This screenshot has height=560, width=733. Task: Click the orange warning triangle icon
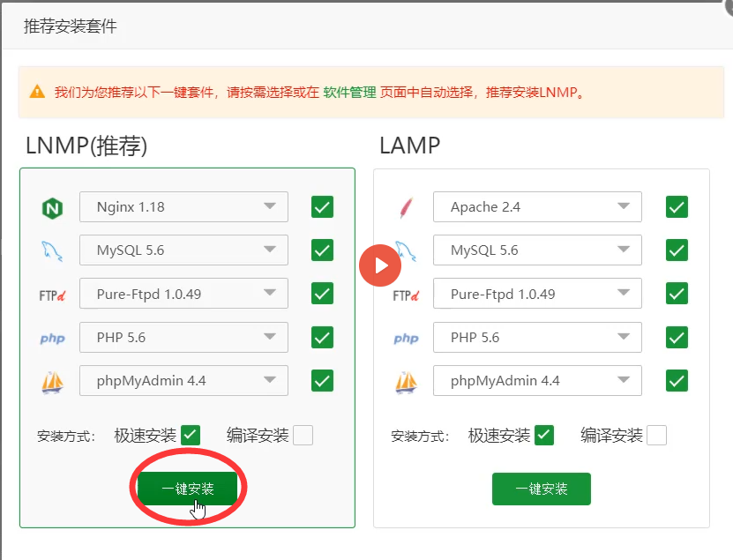click(37, 92)
